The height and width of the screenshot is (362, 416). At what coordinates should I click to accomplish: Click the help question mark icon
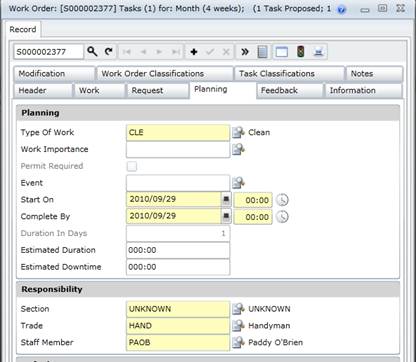pos(341,10)
